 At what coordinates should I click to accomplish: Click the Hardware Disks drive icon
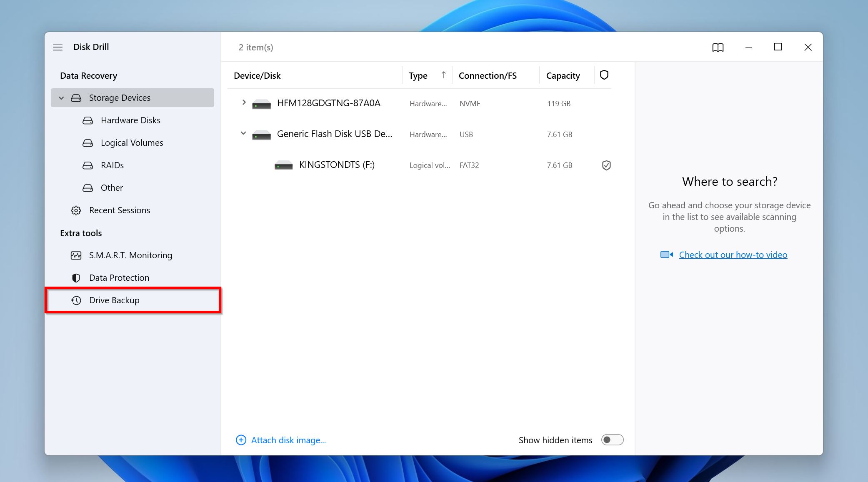(88, 120)
